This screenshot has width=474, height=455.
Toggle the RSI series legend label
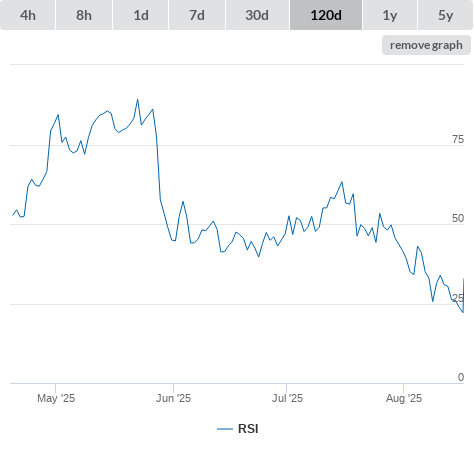coord(248,429)
